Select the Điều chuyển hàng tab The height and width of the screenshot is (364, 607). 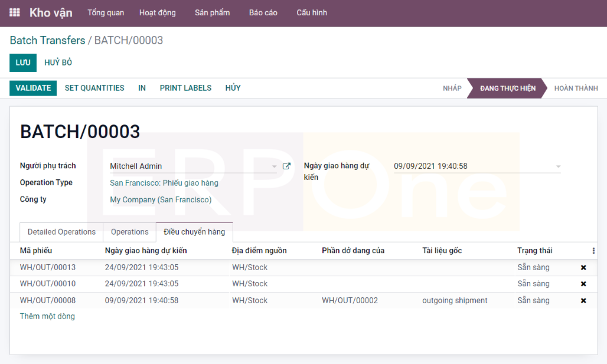[194, 232]
